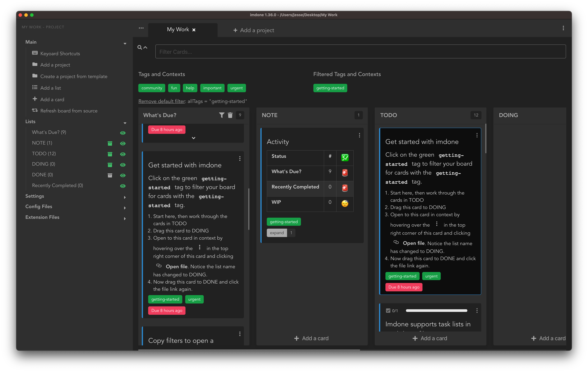Expand the Settings section
This screenshot has height=372, width=588.
coord(125,197)
